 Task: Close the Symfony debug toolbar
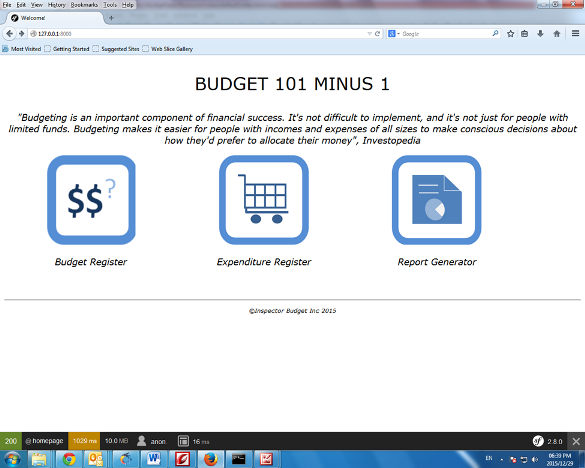[576, 442]
